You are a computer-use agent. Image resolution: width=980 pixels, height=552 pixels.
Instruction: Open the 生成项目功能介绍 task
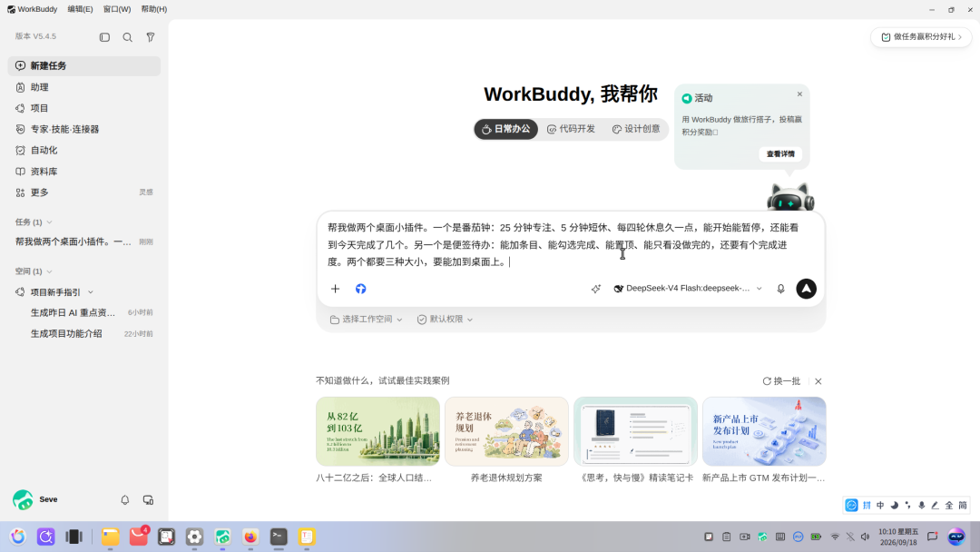pos(83,334)
